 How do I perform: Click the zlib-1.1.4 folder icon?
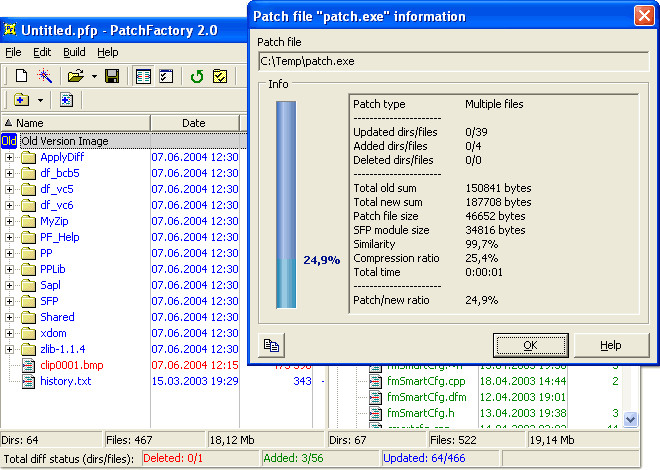click(28, 349)
